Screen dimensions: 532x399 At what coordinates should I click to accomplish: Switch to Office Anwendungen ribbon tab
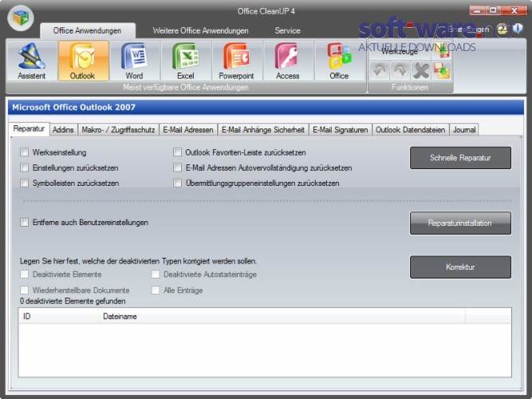pos(87,30)
